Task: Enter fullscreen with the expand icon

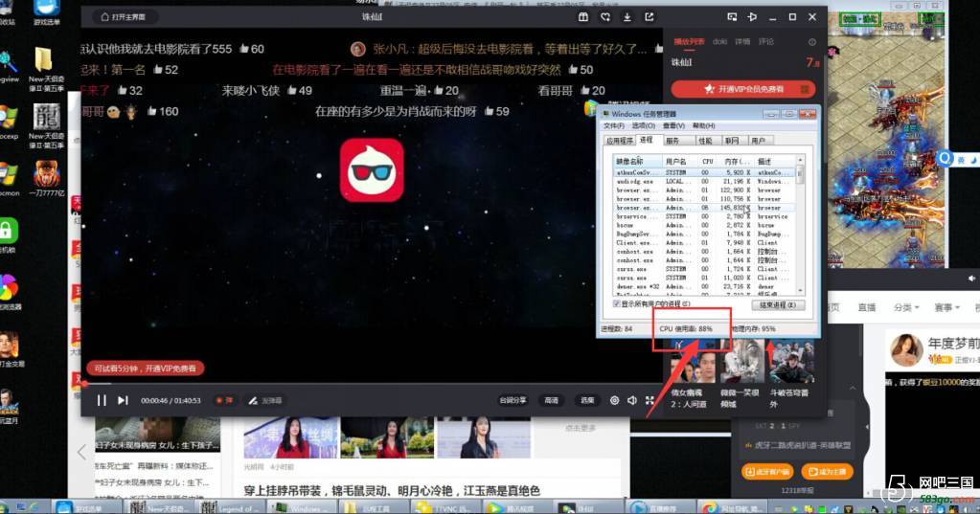Action: [650, 400]
